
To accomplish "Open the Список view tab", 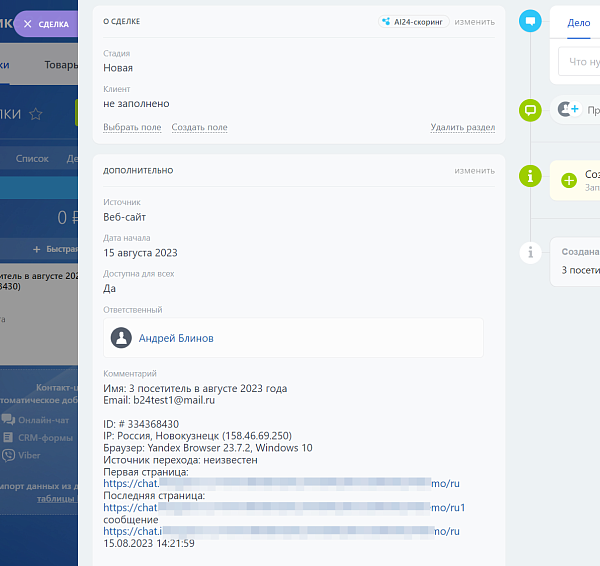I will (32, 158).
